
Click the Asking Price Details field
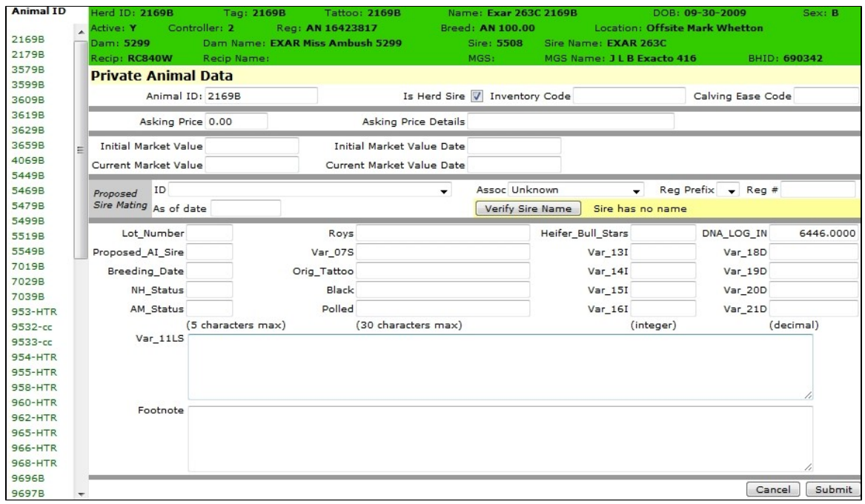(x=571, y=122)
